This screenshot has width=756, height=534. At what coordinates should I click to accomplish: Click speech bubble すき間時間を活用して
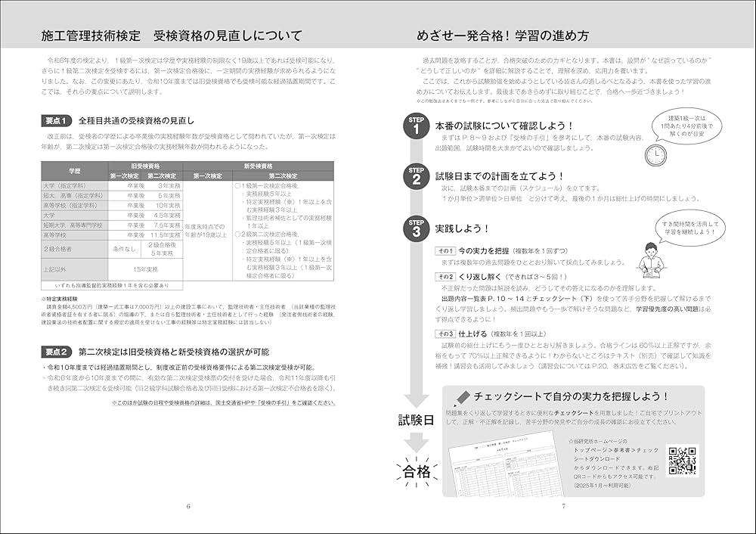(x=690, y=228)
